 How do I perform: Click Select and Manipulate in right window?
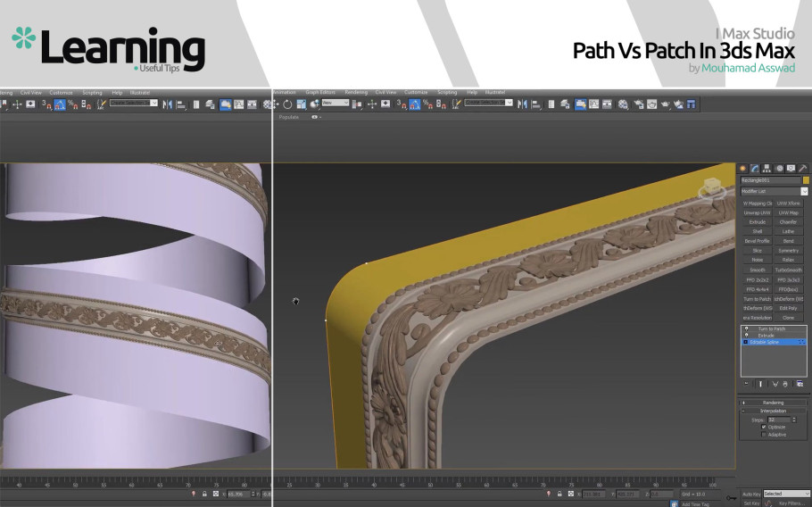tap(372, 104)
